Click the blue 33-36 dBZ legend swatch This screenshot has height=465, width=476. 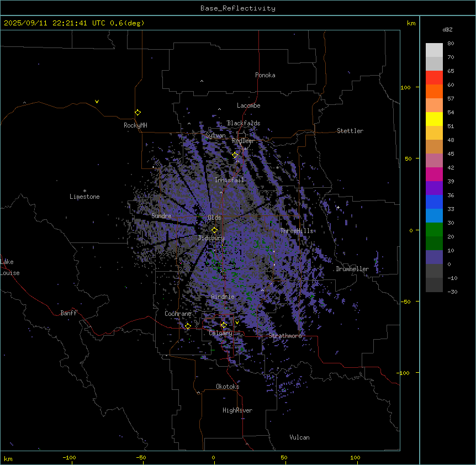434,202
